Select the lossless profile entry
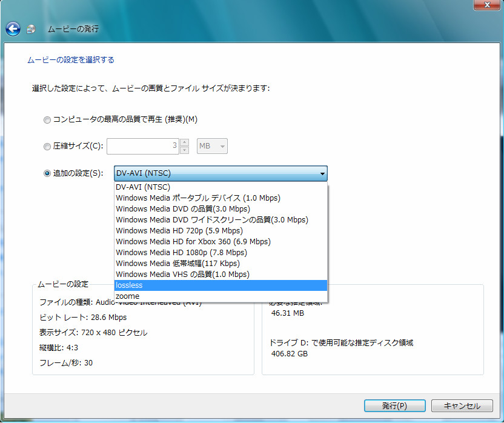Viewport: 504px width, 423px height. tap(128, 285)
